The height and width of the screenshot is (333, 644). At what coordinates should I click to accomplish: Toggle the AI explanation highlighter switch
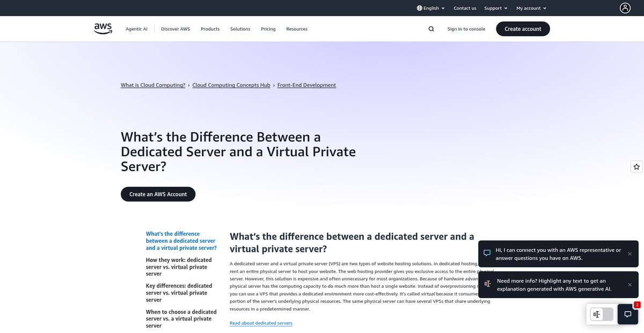[601, 314]
